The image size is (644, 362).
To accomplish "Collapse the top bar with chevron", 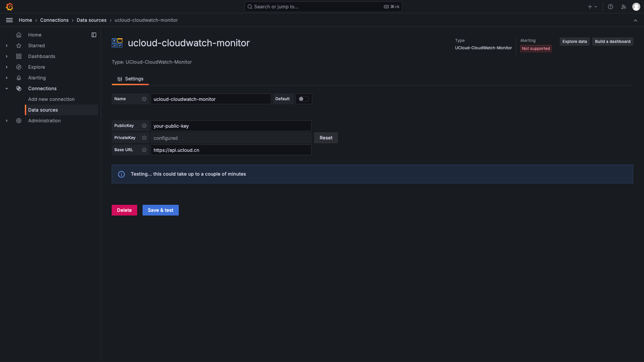I will [636, 20].
